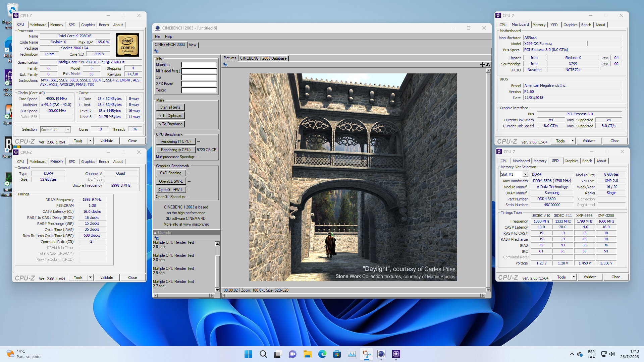Open the Help menu in CINEBENCH
The height and width of the screenshot is (362, 644).
[168, 37]
